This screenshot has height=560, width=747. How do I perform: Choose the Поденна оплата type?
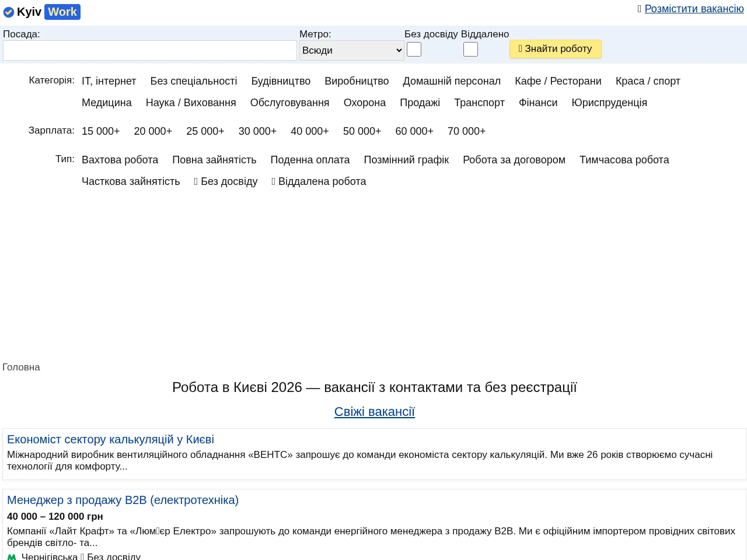click(x=310, y=160)
